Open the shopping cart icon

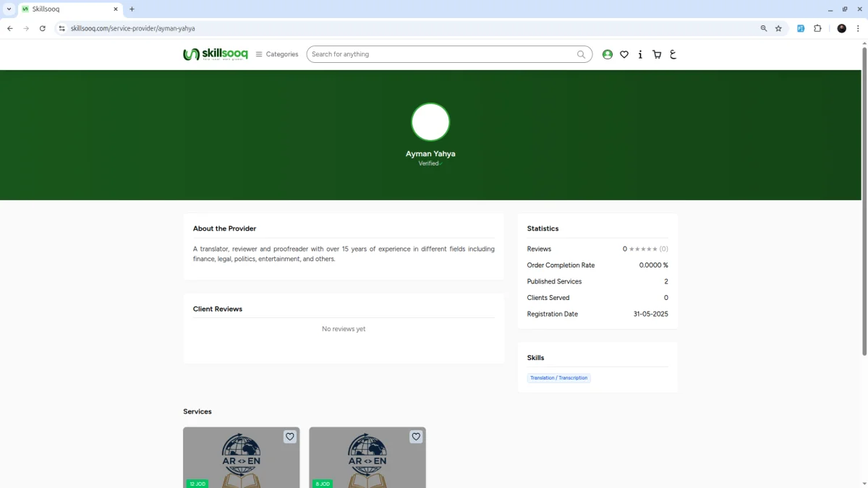(657, 54)
